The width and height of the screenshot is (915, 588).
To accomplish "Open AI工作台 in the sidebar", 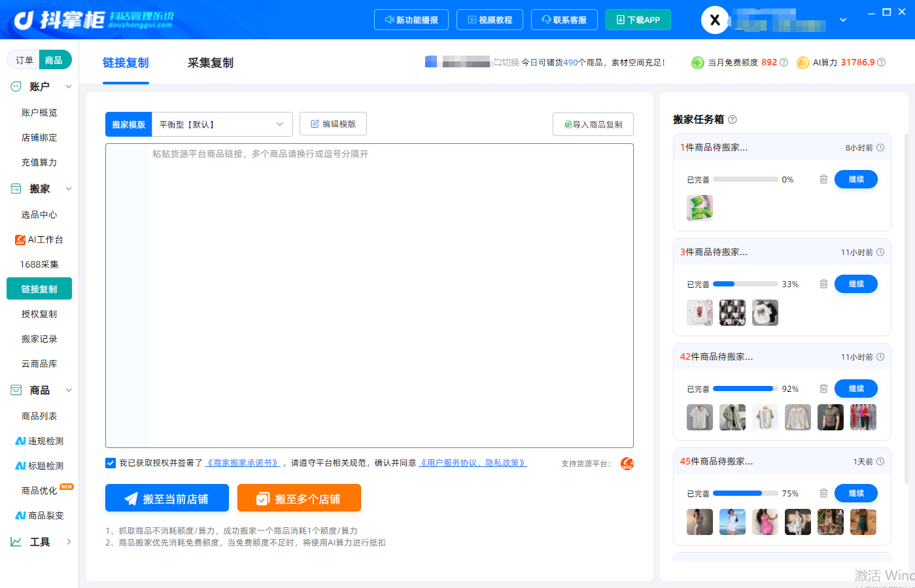I will (x=39, y=239).
